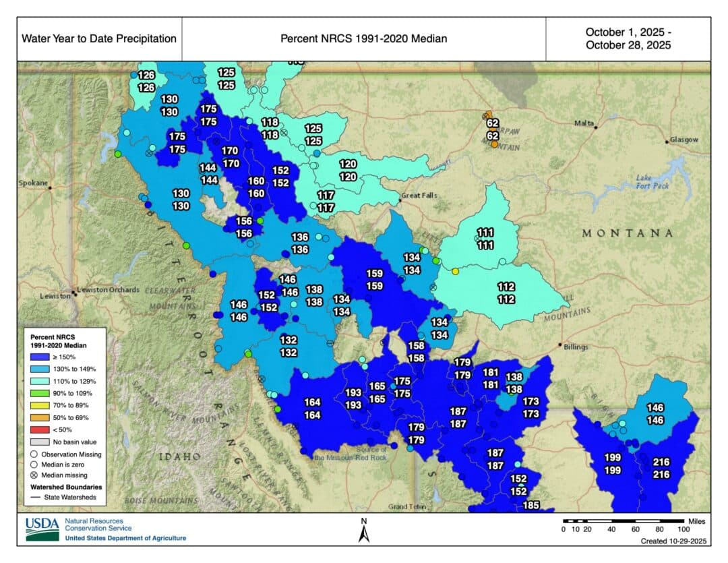
Task: Click the Water Year to Date Precipitation title
Action: point(99,38)
